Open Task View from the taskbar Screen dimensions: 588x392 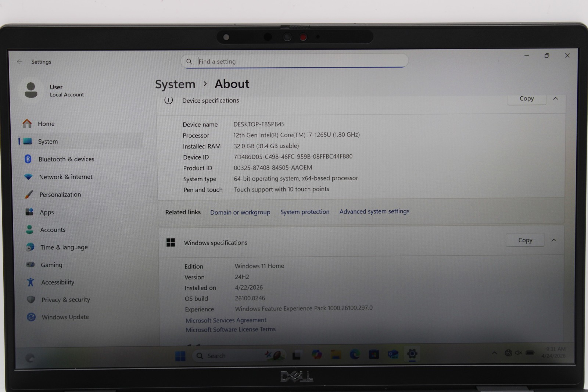297,355
